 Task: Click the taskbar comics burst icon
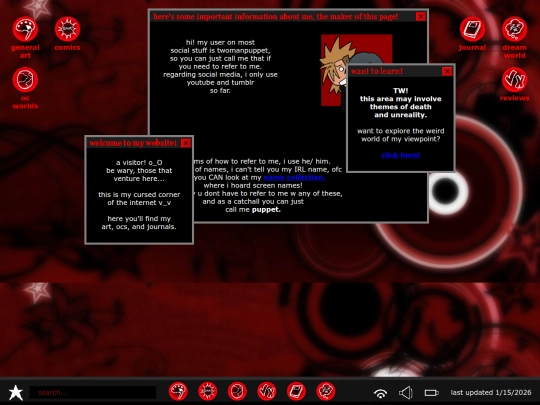click(x=208, y=391)
